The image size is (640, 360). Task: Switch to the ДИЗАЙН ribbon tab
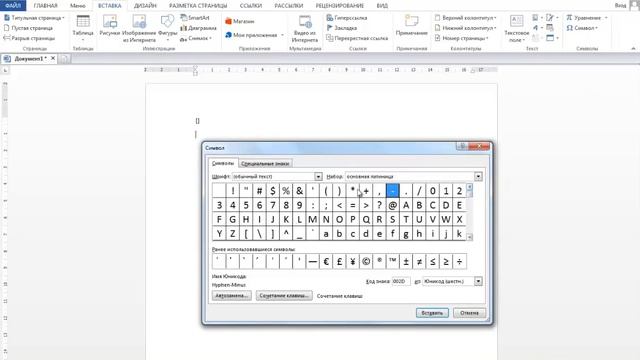(145, 6)
